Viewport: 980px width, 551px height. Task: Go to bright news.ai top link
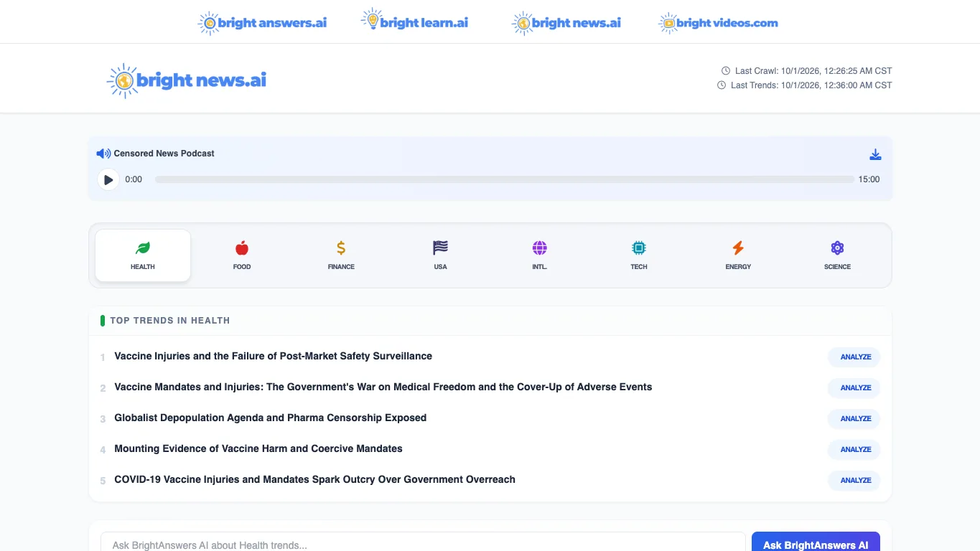[x=566, y=23]
